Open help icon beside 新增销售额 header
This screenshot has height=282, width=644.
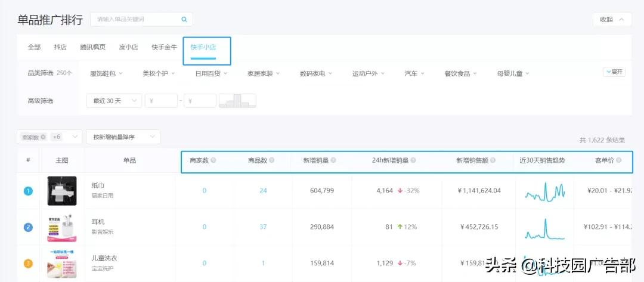pos(493,160)
